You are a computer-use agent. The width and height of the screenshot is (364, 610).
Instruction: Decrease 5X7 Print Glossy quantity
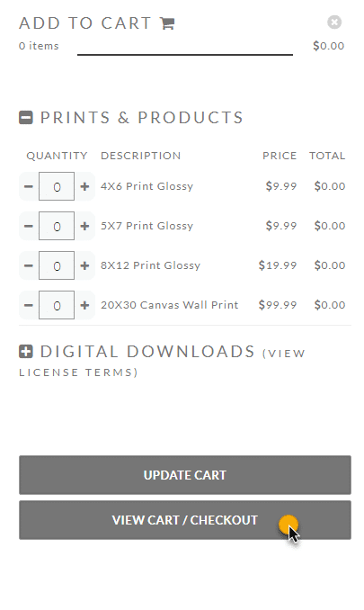29,226
